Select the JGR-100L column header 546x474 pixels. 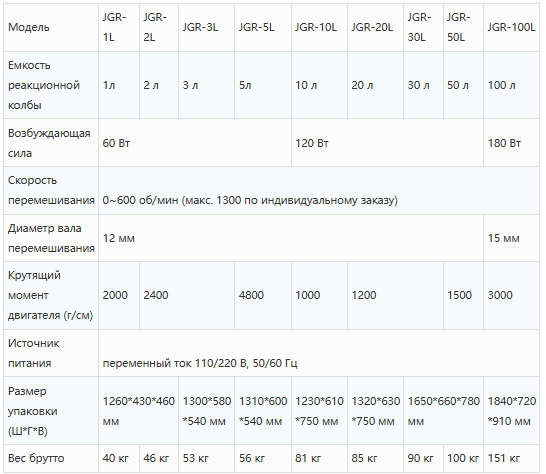pyautogui.click(x=511, y=28)
